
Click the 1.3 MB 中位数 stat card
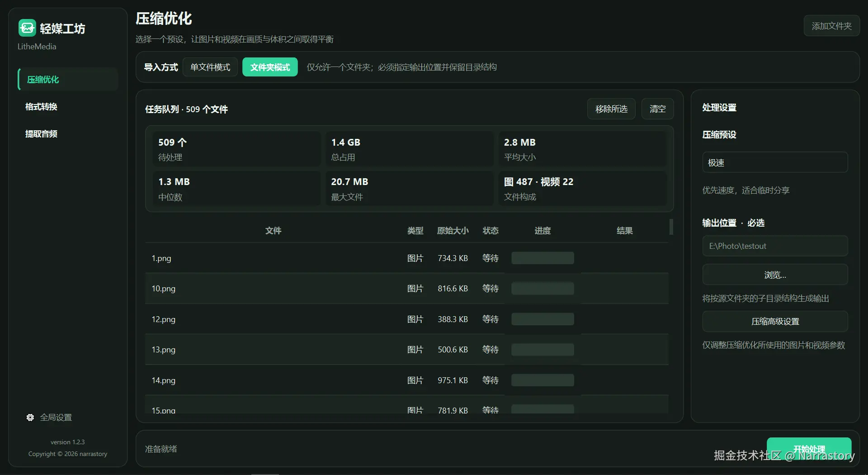[236, 189]
